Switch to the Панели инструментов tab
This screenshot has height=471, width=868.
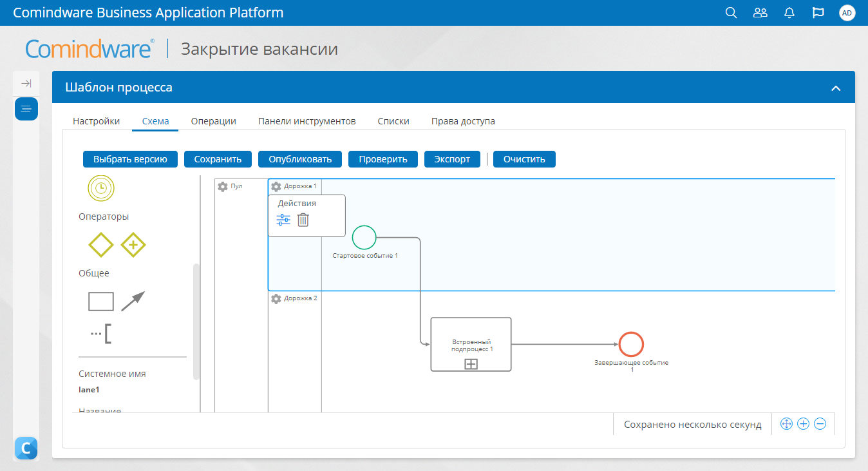[307, 121]
